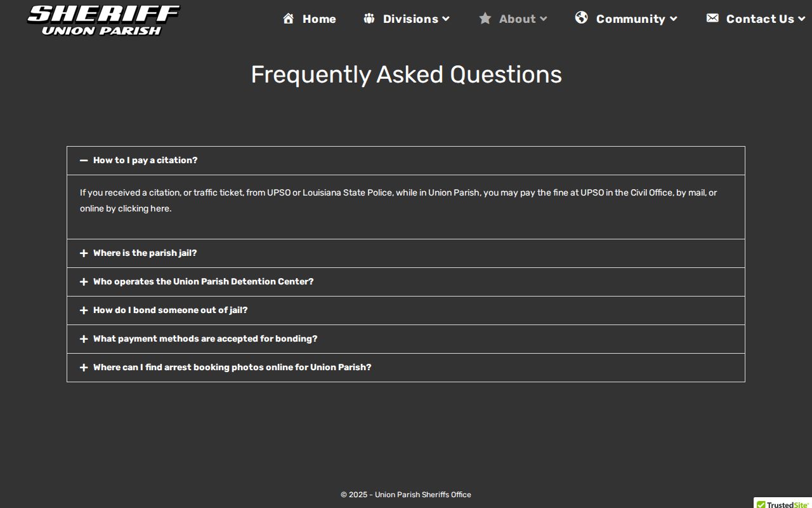Viewport: 812px width, 508px height.
Task: Open the Divisions dropdown chevron
Action: coord(446,19)
